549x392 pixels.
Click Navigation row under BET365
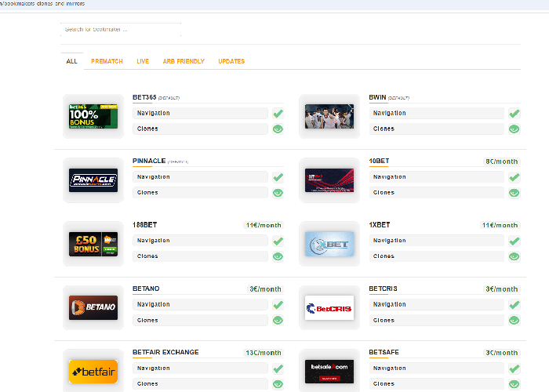(x=200, y=114)
